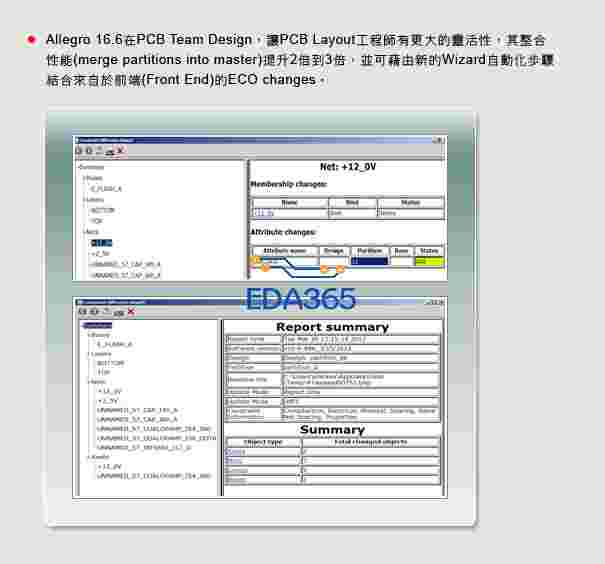Click the Total changed objects header in Summary table
Screen dimensions: 605x564
coord(371,442)
